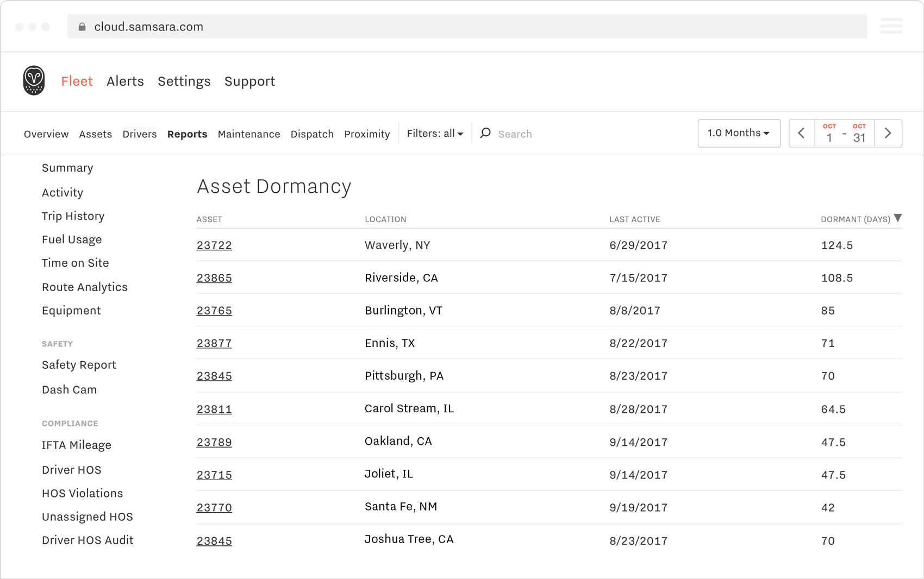Open the 1.0 Months duration dropdown
The image size is (924, 579).
pyautogui.click(x=739, y=133)
